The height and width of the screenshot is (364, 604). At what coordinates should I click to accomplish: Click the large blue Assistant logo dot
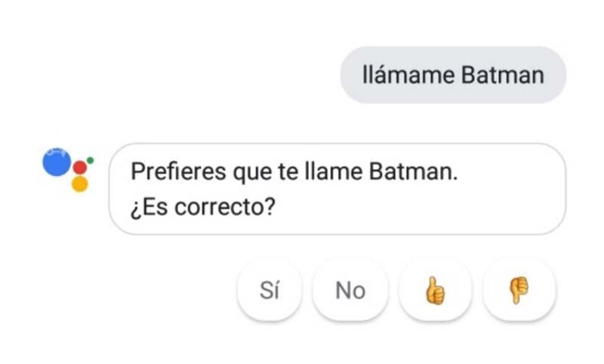tap(57, 162)
